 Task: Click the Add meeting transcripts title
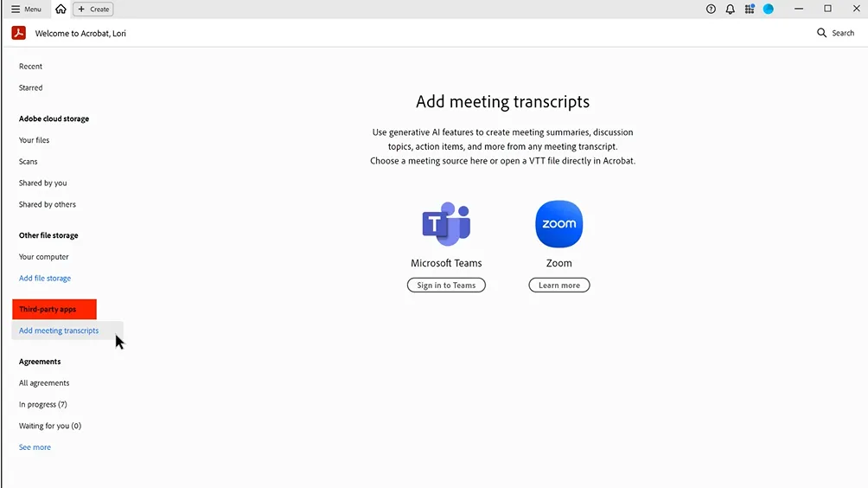point(502,102)
